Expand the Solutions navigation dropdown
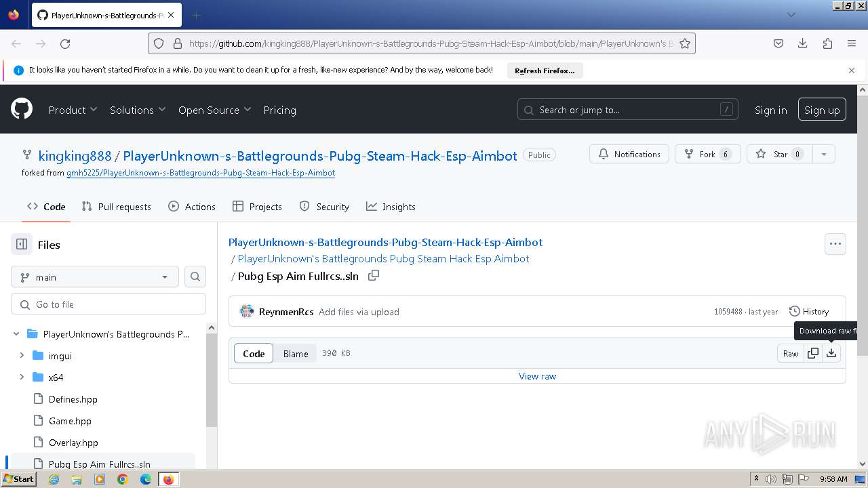The image size is (868, 488). pyautogui.click(x=138, y=110)
